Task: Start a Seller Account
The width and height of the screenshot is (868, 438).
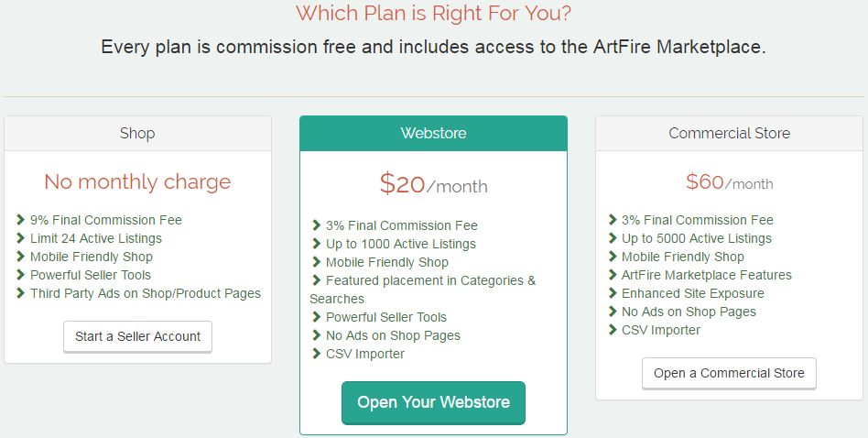Action: tap(138, 336)
